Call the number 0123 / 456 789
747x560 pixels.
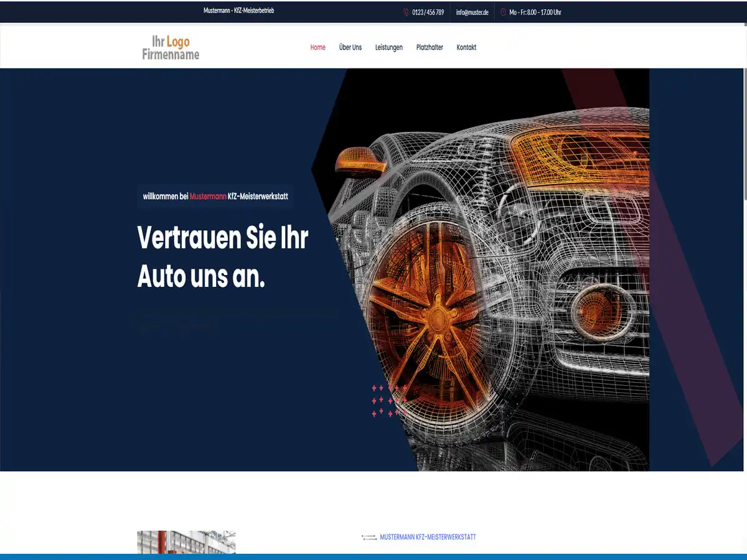428,12
